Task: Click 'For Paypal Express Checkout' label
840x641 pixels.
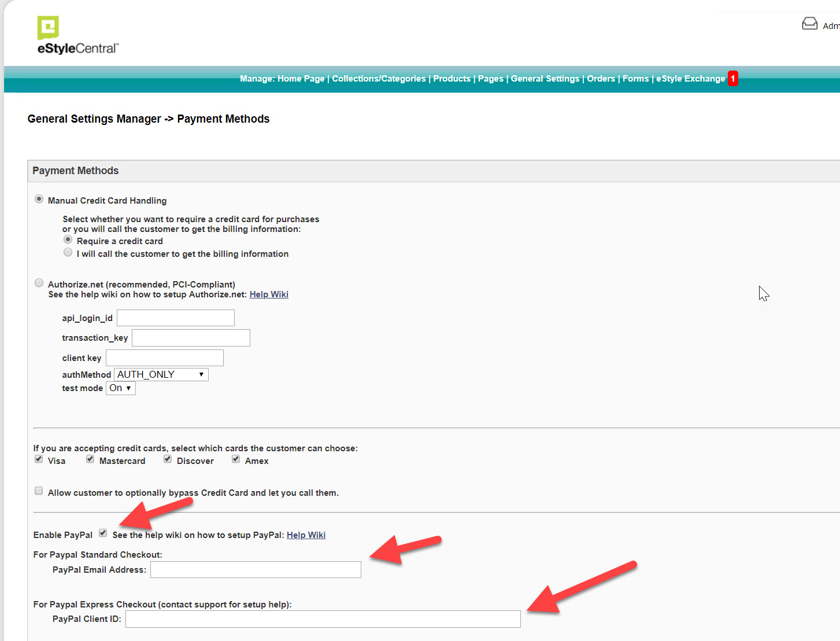Action: [162, 605]
